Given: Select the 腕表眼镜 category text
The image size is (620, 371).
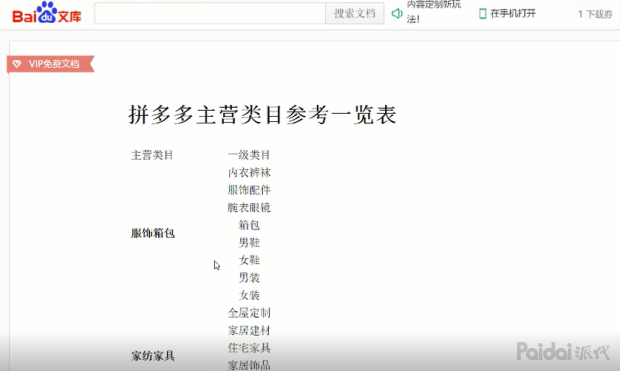Looking at the screenshot, I should point(249,208).
